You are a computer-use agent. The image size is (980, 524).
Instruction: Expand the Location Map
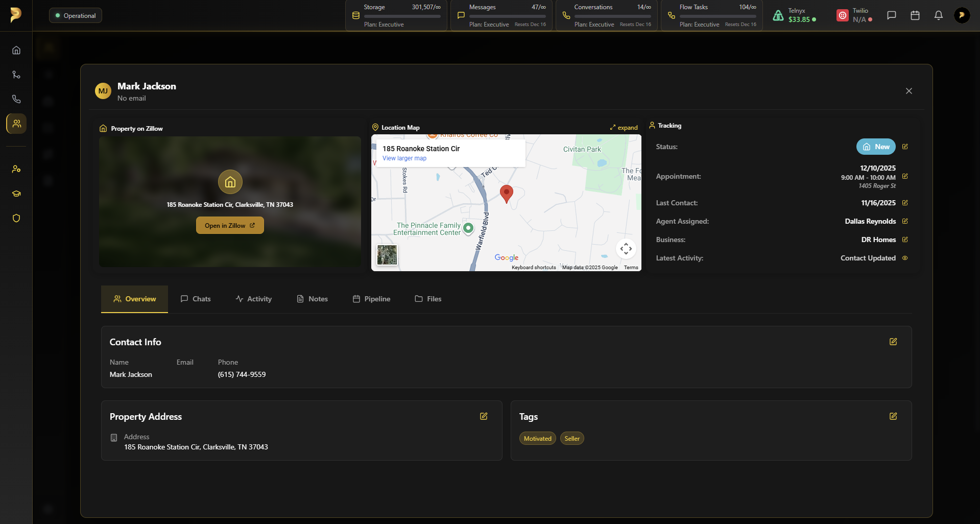(624, 128)
